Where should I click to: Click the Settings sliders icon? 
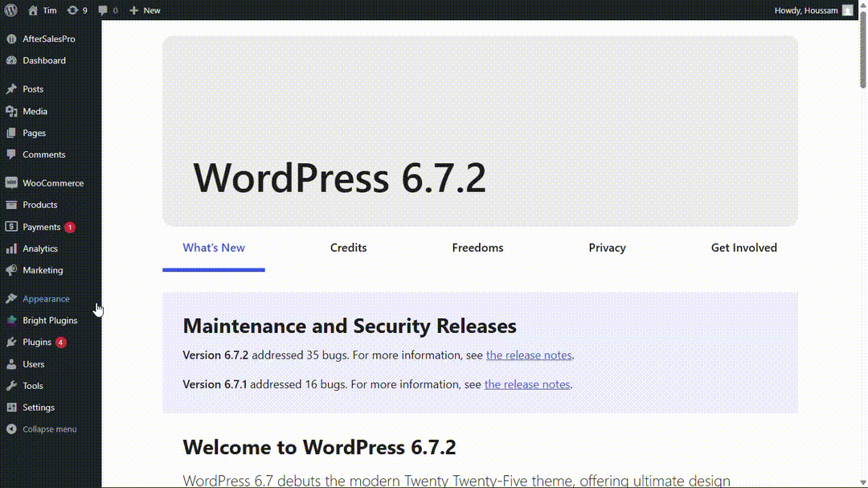[x=11, y=407]
